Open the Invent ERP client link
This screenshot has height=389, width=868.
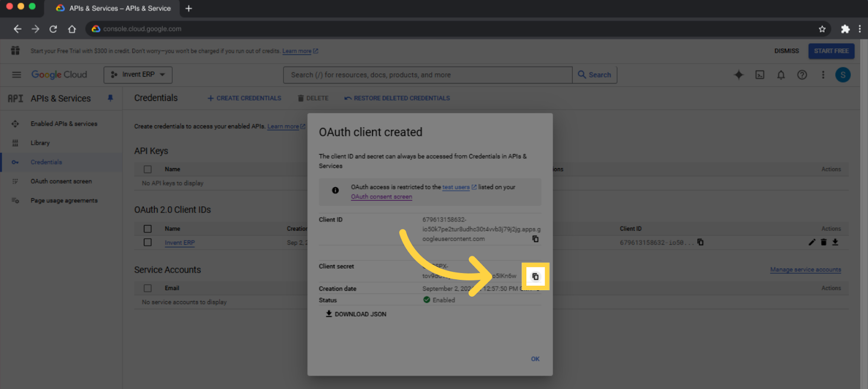[180, 243]
